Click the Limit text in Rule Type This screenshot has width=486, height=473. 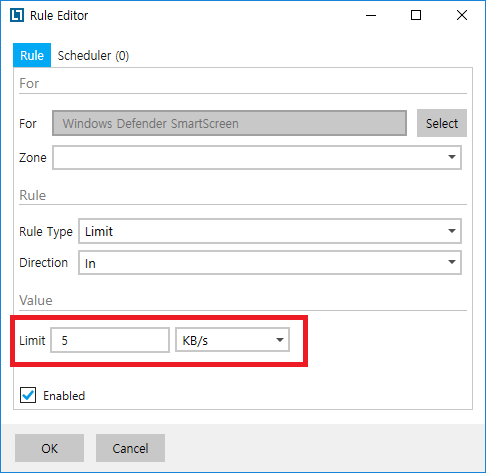[99, 231]
